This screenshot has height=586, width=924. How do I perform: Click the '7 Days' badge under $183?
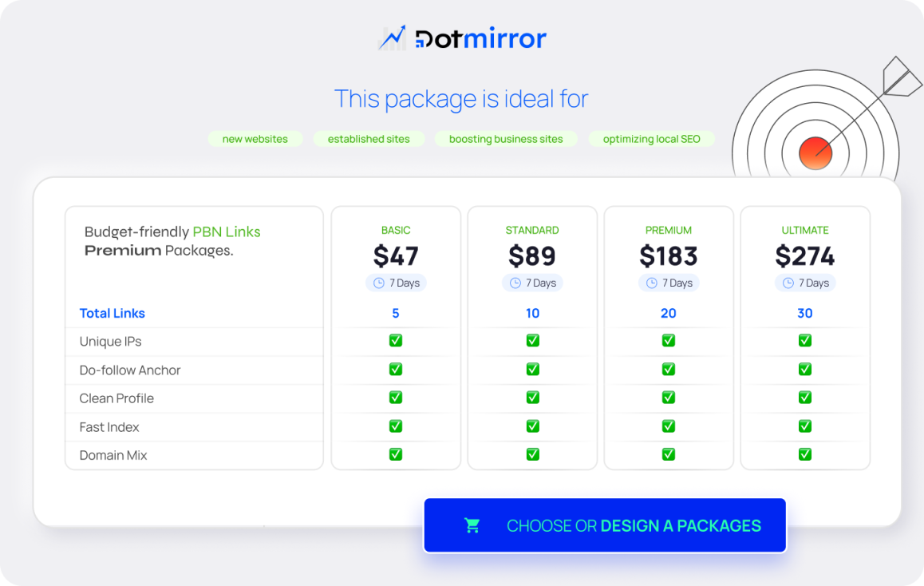click(669, 283)
